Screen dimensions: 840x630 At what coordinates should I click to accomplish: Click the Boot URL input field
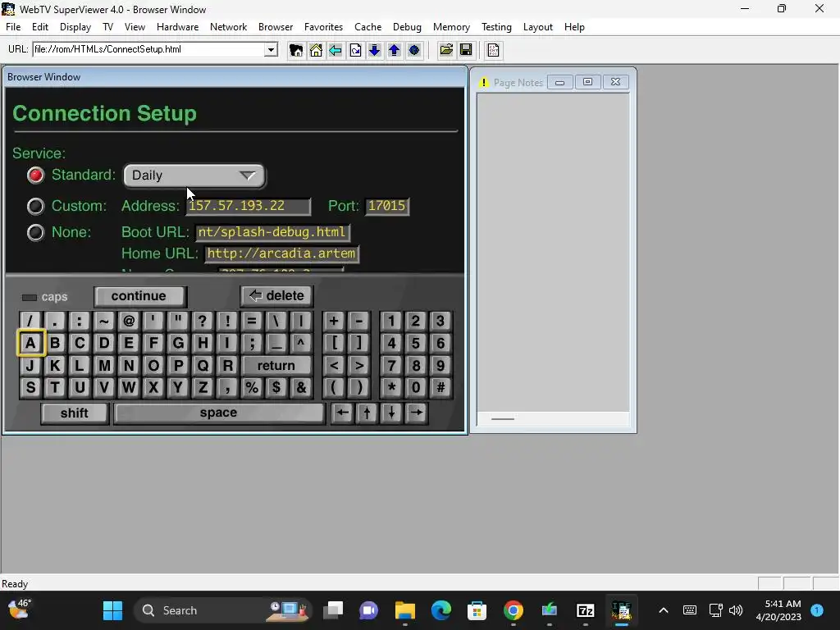click(272, 232)
